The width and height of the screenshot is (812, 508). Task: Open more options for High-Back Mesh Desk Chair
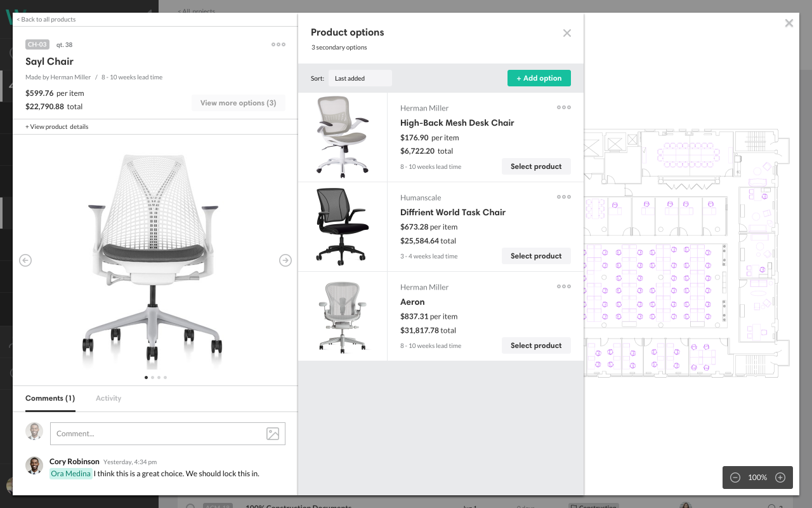[x=564, y=107]
